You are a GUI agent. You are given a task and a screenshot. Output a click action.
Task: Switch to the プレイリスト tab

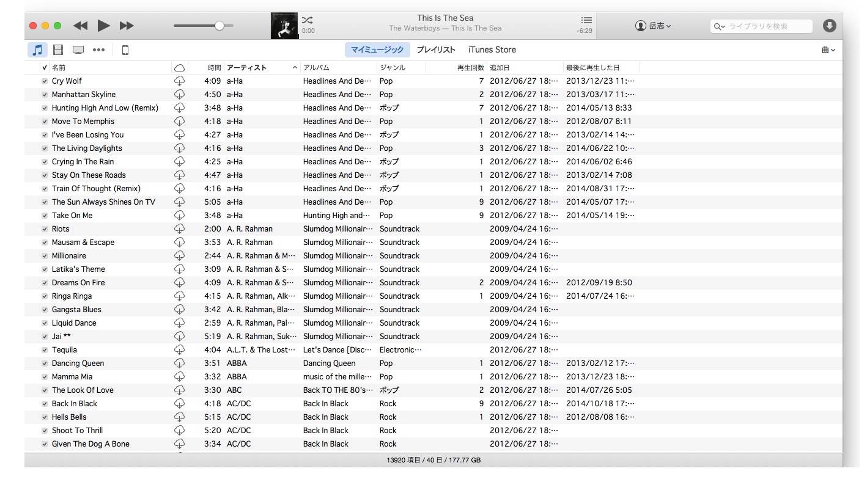point(436,50)
